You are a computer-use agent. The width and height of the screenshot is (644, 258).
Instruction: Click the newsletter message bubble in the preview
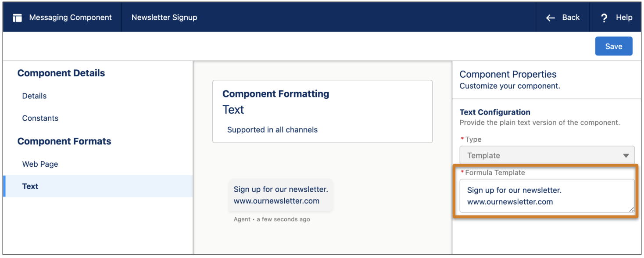point(280,195)
